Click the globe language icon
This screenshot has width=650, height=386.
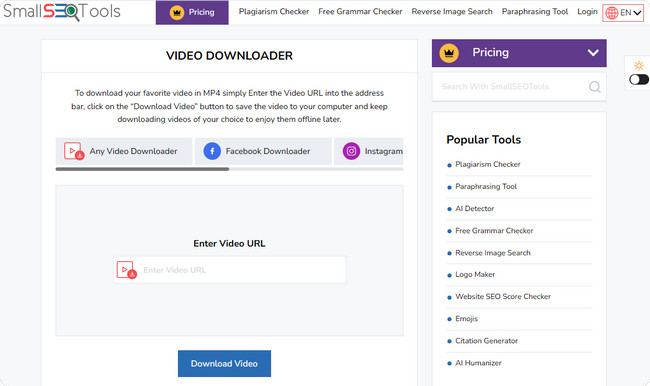click(611, 13)
